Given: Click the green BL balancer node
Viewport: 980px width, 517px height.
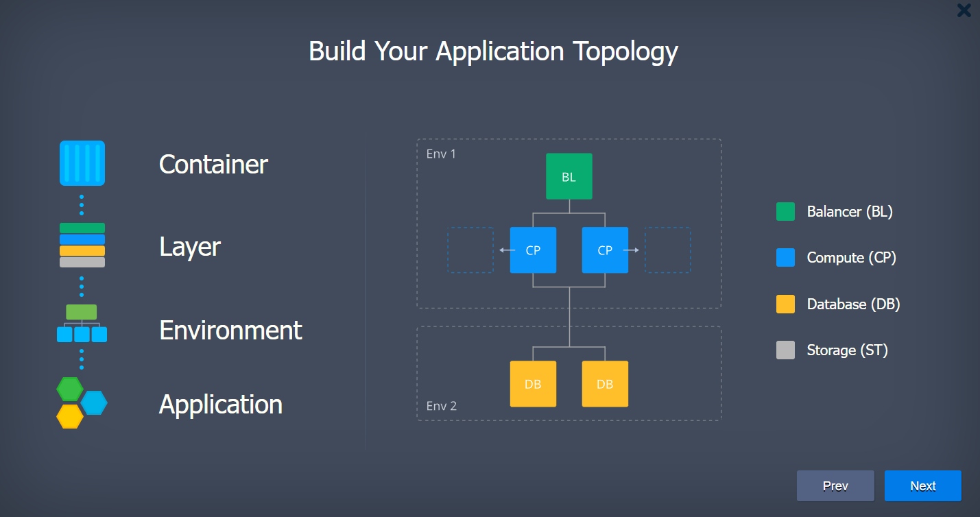Looking at the screenshot, I should click(x=569, y=177).
